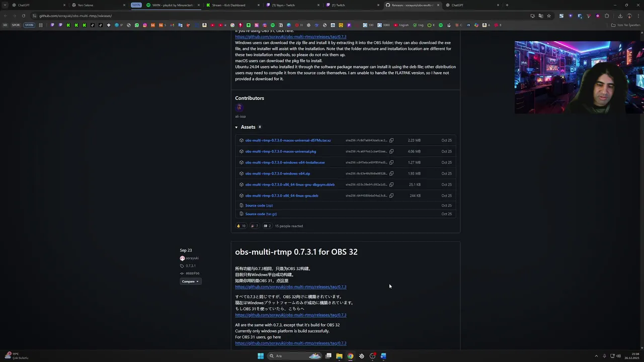The image size is (644, 362).
Task: Copy sha256 hash for macos-universal.pkg
Action: point(391,151)
